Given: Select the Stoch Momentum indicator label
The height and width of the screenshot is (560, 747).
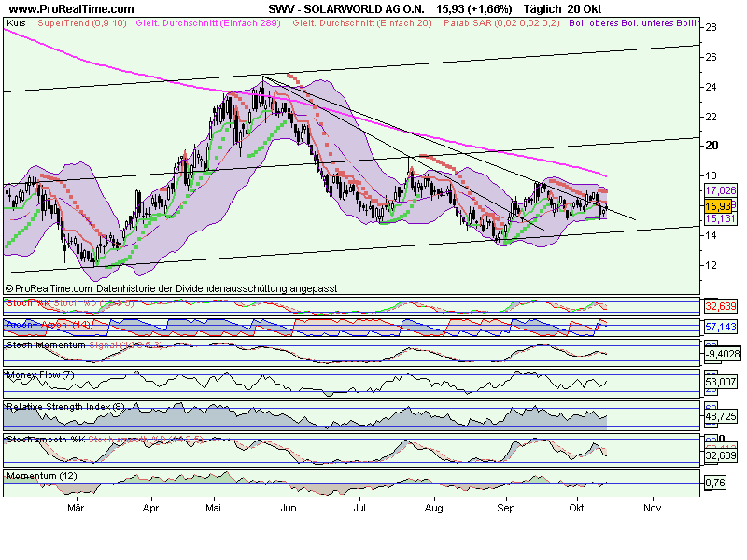Looking at the screenshot, I should 46,344.
